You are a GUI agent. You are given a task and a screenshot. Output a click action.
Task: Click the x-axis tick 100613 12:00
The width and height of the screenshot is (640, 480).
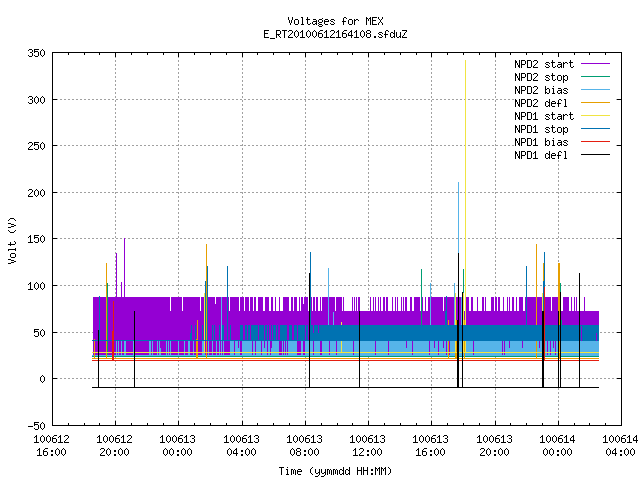coord(368,446)
